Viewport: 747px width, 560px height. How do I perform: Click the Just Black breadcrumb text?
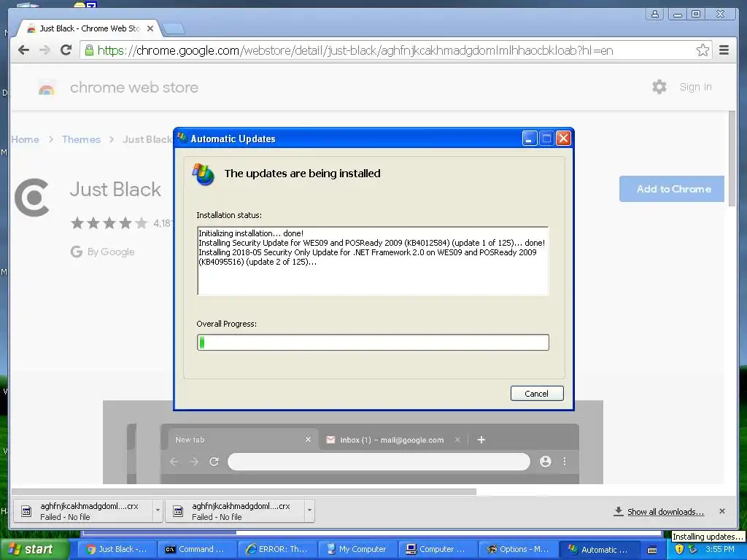pyautogui.click(x=147, y=139)
